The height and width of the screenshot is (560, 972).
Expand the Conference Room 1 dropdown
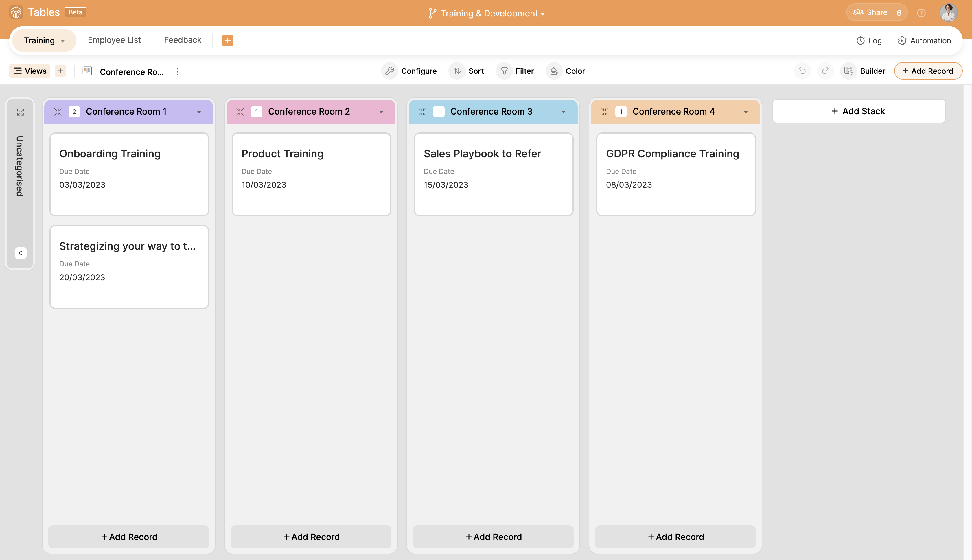pyautogui.click(x=199, y=111)
